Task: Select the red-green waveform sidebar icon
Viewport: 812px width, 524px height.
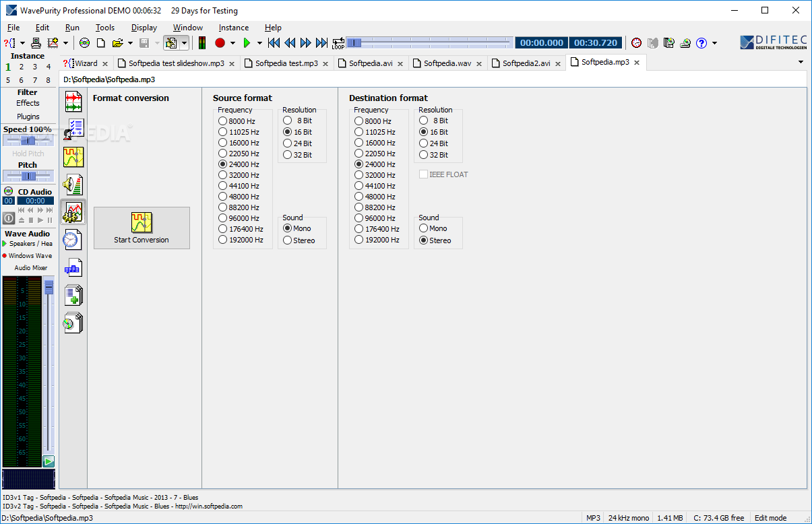Action: click(x=73, y=102)
